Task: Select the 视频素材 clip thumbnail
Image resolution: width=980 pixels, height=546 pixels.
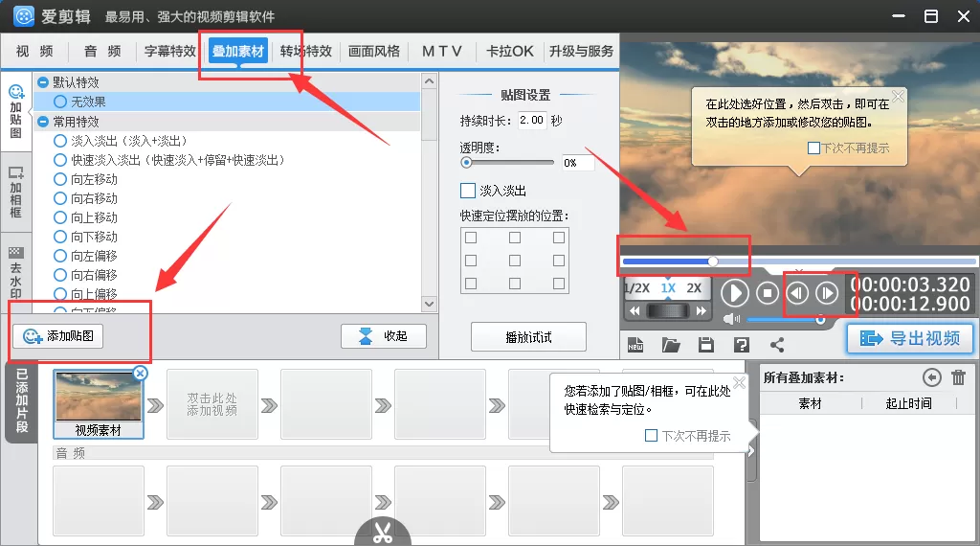Action: pyautogui.click(x=99, y=404)
